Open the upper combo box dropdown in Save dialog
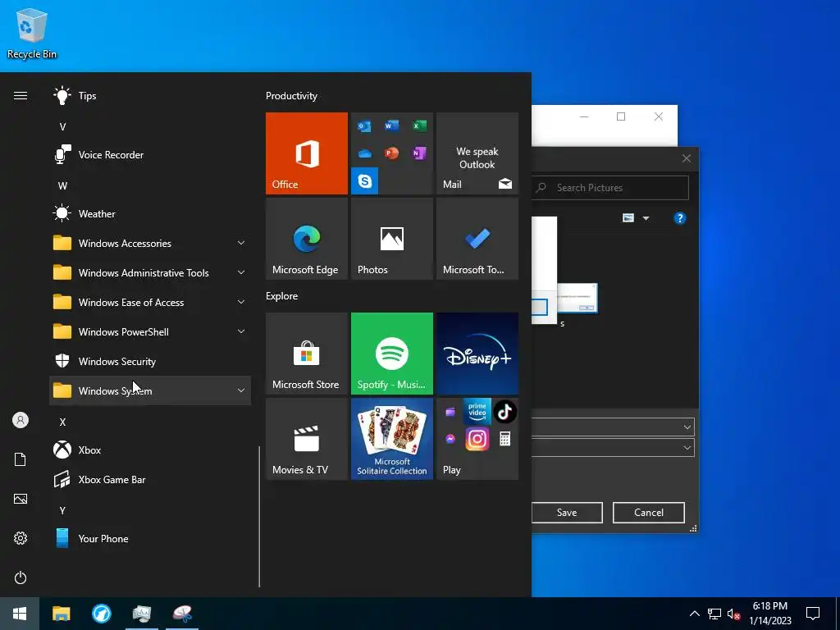This screenshot has height=630, width=840. [x=687, y=427]
